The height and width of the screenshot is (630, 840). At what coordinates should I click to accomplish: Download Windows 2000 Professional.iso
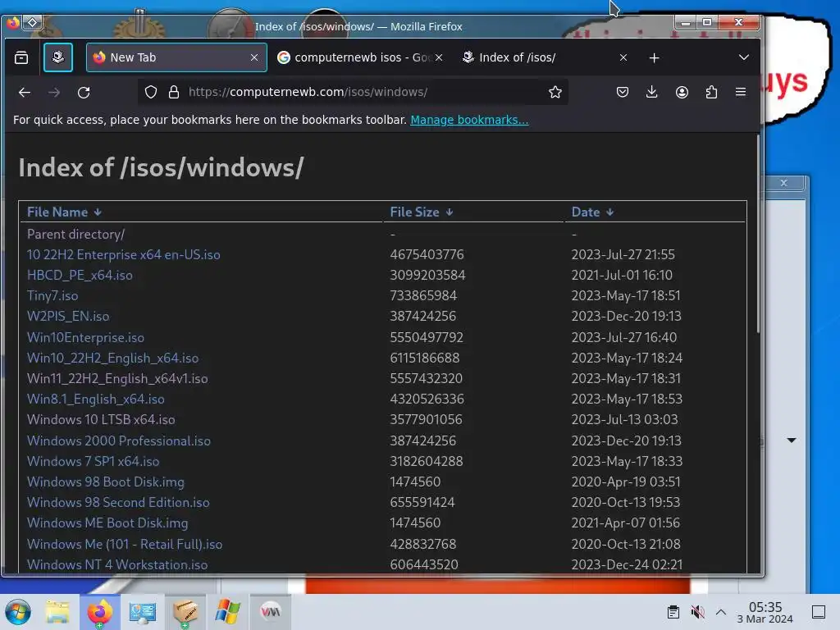pyautogui.click(x=118, y=441)
